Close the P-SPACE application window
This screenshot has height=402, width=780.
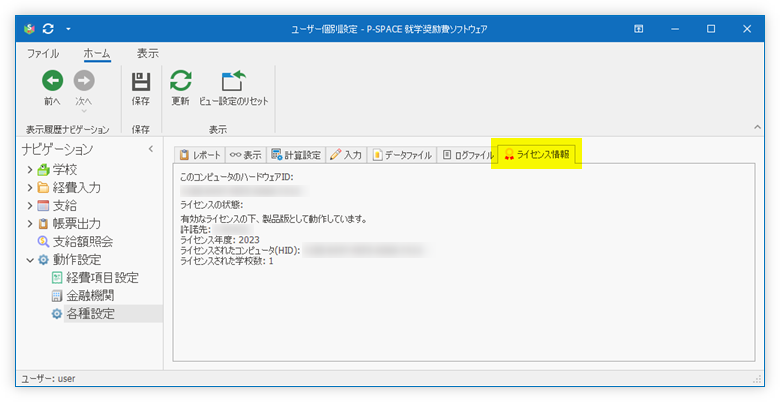(747, 29)
